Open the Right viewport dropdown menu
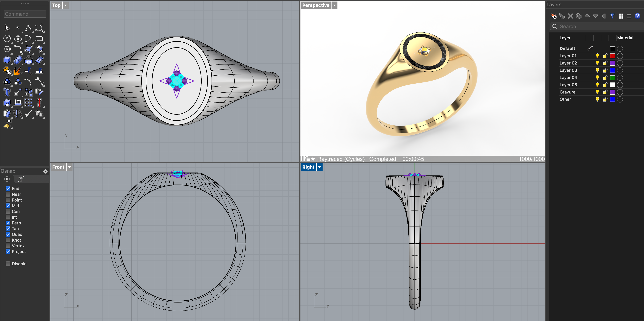644x321 pixels. pos(319,167)
